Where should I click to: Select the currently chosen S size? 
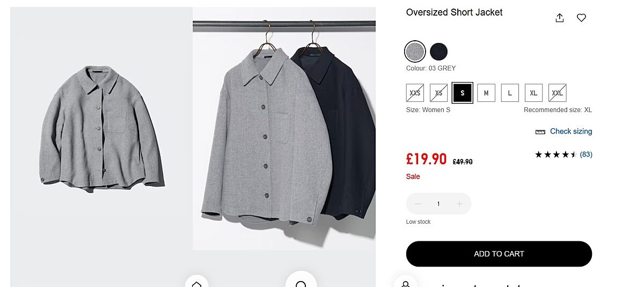tap(462, 93)
